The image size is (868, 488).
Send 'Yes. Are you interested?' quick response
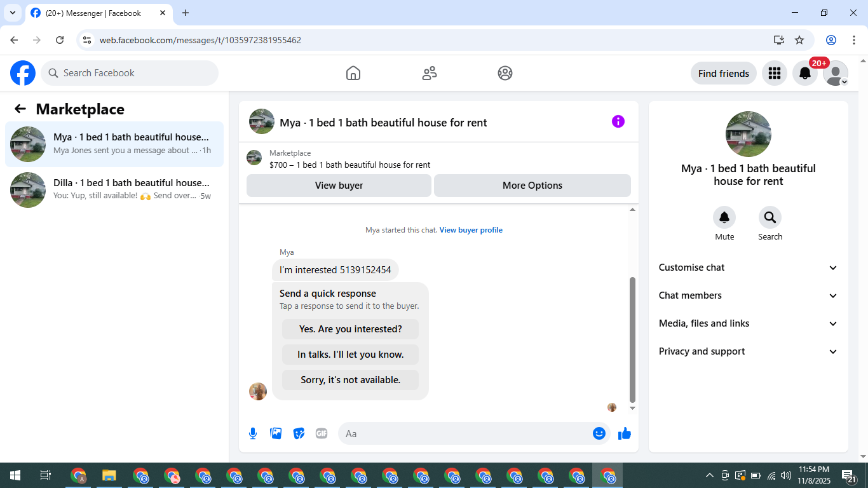tap(351, 329)
